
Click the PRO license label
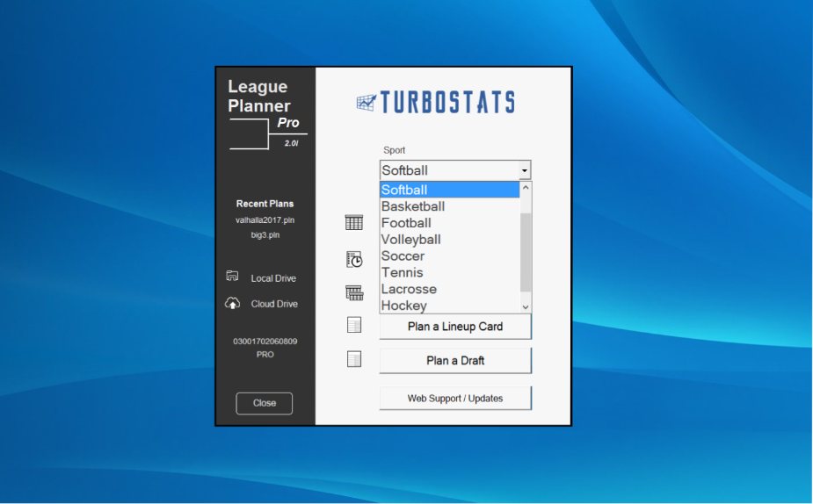(x=265, y=355)
